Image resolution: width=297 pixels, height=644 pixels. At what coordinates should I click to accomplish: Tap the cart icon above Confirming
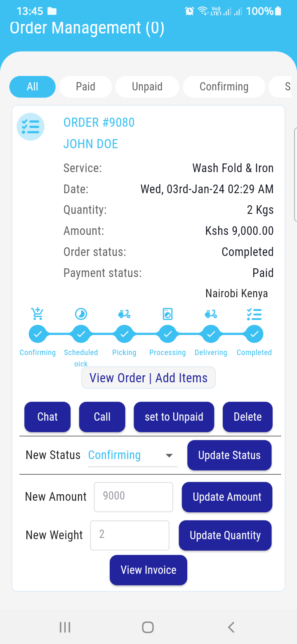coord(38,314)
